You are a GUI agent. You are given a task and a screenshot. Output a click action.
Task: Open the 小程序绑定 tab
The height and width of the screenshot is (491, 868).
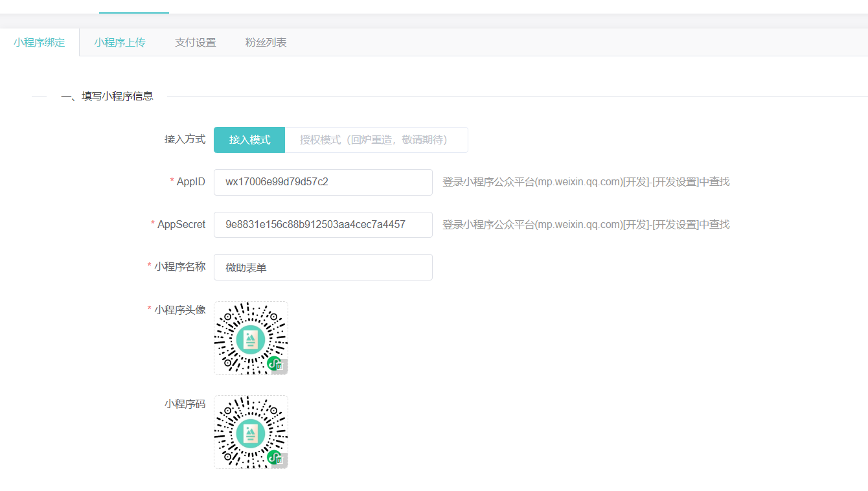40,43
